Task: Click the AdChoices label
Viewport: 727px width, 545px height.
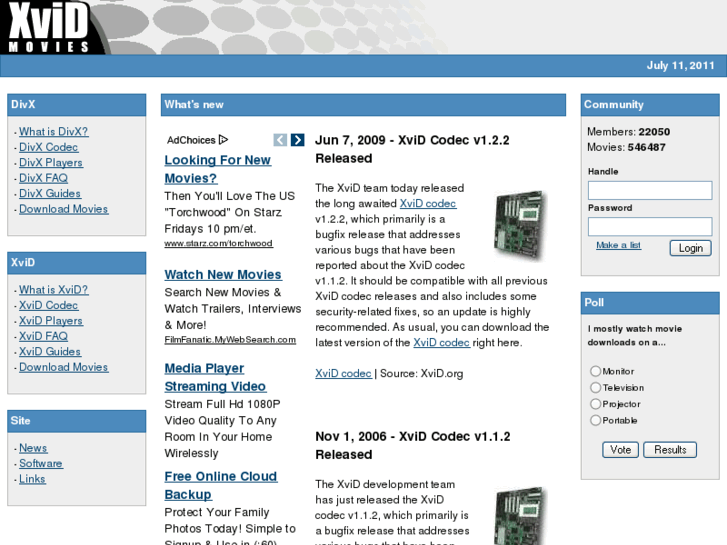Action: 191,140
